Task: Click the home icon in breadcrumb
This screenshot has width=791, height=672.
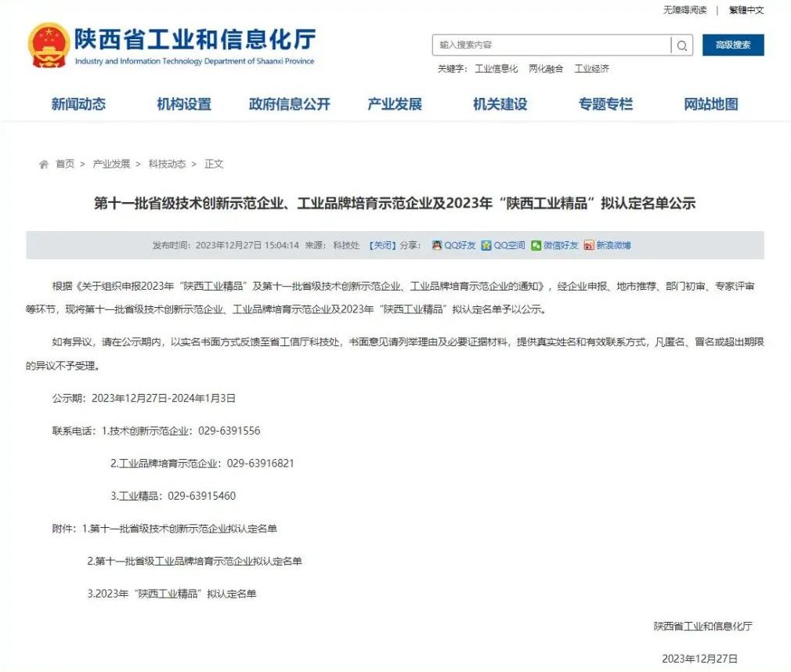Action: click(x=44, y=164)
